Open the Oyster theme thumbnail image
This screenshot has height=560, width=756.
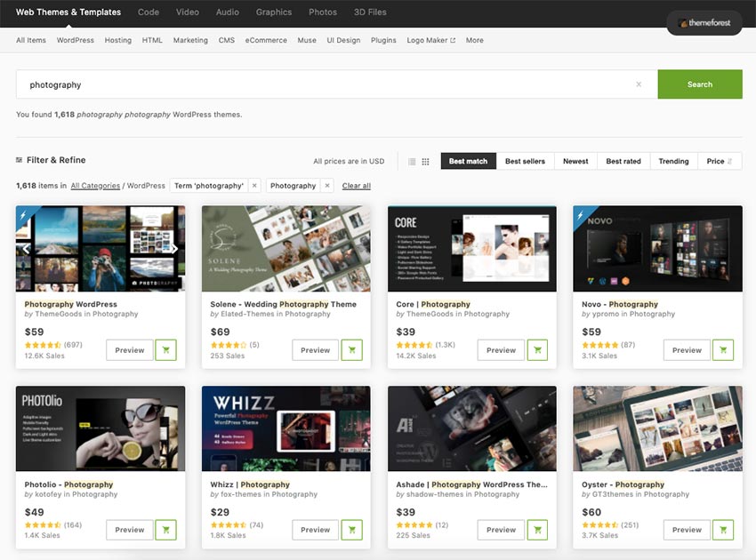pyautogui.click(x=657, y=428)
